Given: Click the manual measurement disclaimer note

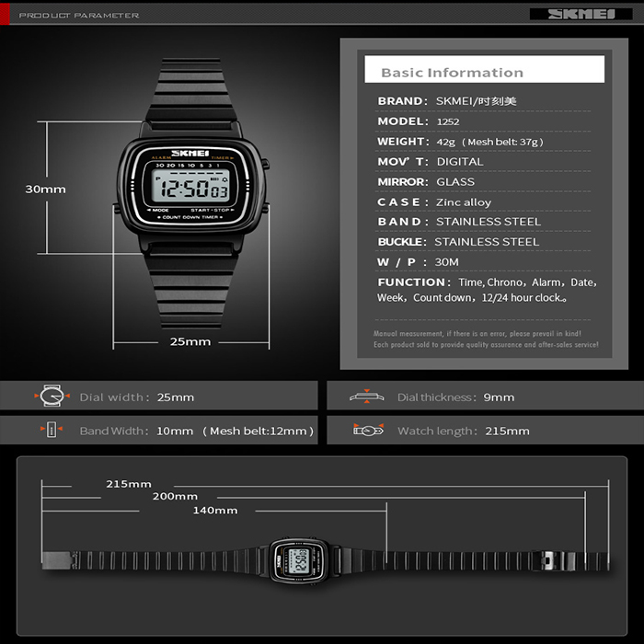Looking at the screenshot, I should (x=486, y=339).
